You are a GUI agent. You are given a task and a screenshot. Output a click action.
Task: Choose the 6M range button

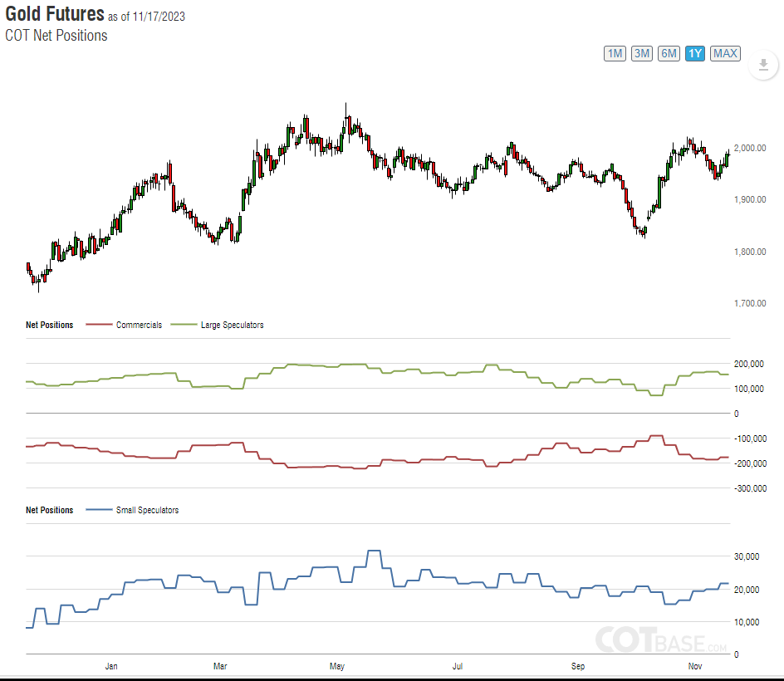point(669,54)
